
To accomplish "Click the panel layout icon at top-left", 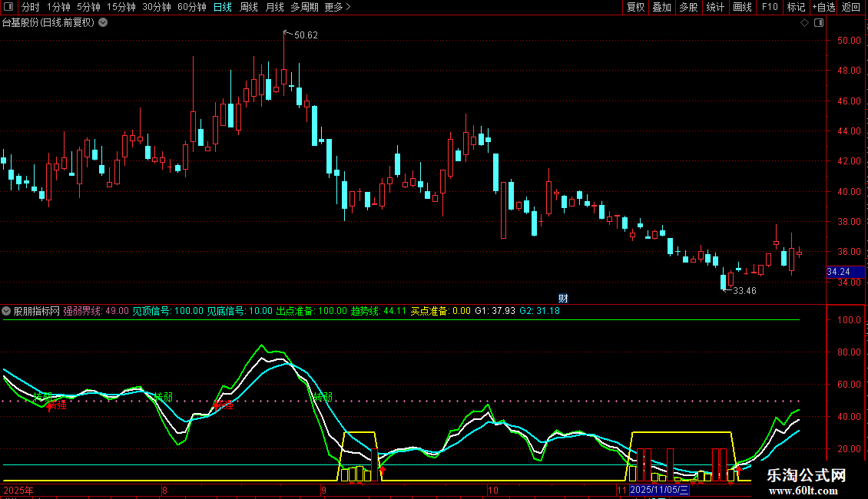I will 8,7.
